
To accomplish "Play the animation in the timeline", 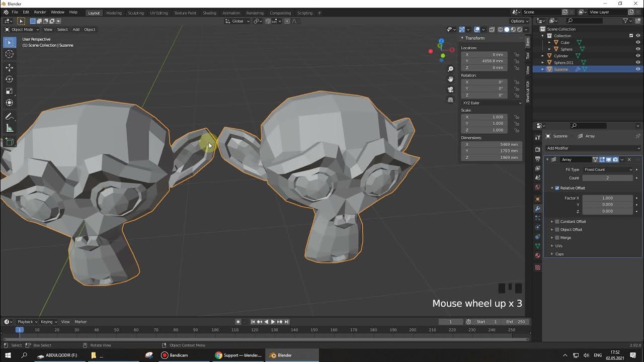I will point(273,322).
